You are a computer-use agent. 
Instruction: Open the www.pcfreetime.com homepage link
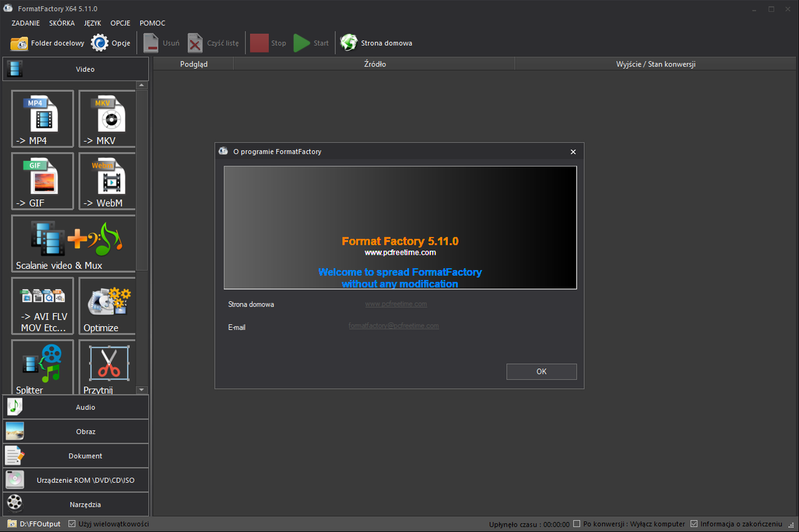pos(396,304)
